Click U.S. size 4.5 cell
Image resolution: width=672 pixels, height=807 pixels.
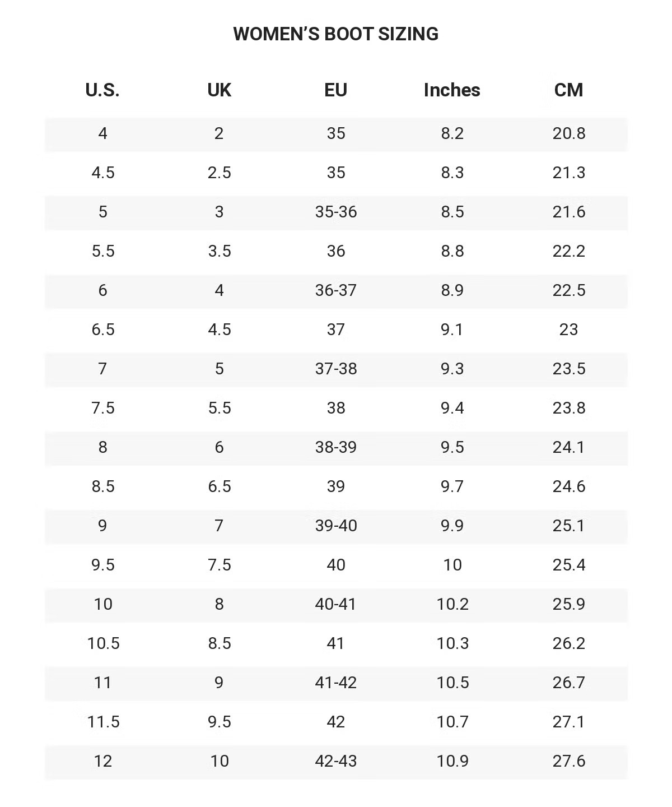103,173
